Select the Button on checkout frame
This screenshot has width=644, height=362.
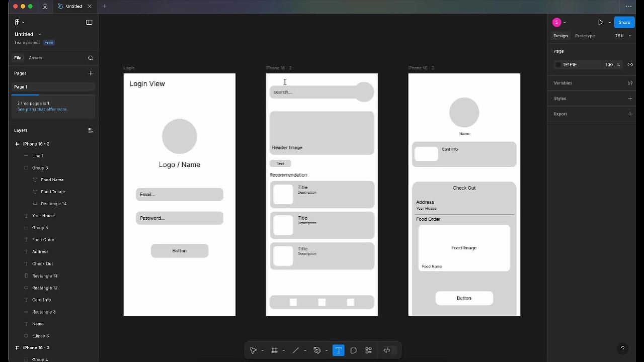coord(464,298)
